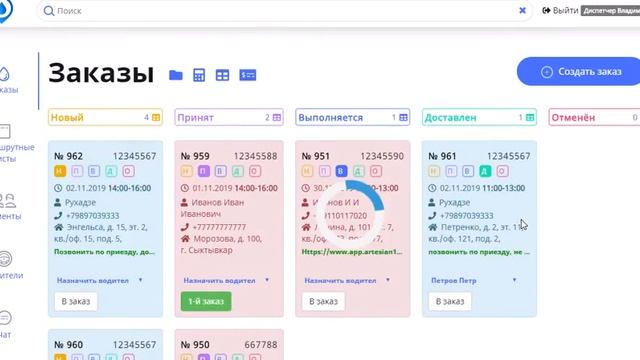Click the water drop logo
640x360 pixels.
5,10
